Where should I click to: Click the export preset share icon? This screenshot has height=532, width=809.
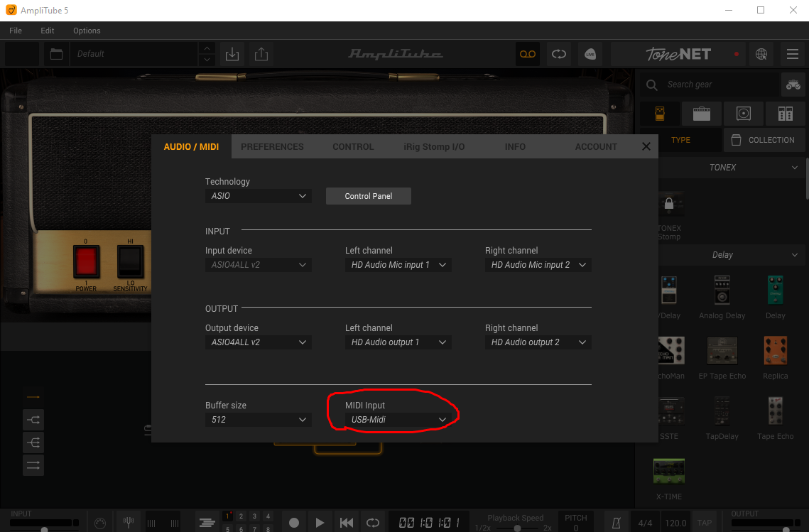261,54
